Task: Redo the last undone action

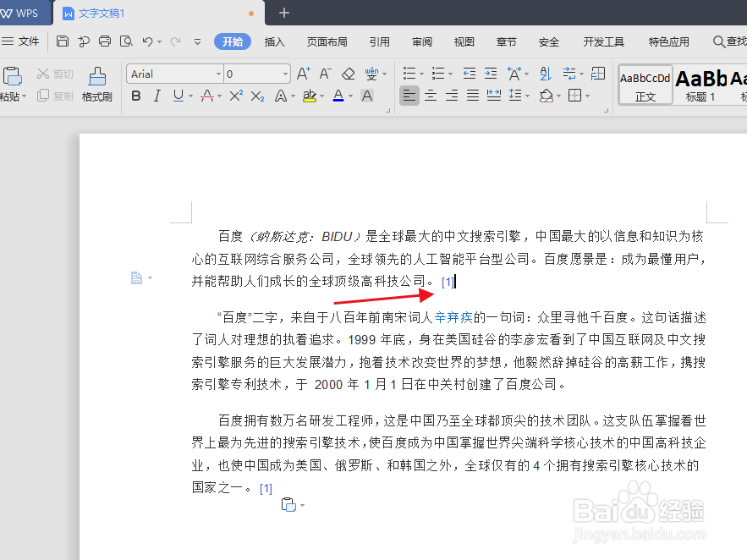Action: (x=175, y=41)
